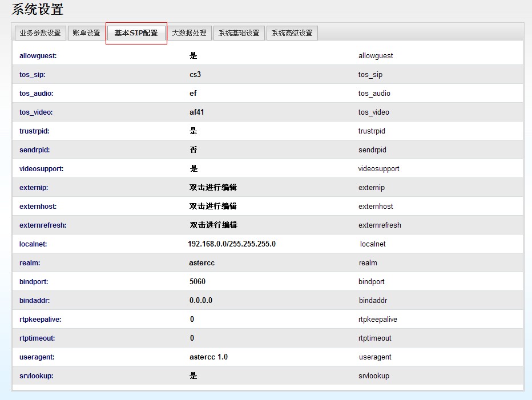The image size is (532, 400).
Task: Click the tos_audio value ef
Action: click(x=193, y=94)
